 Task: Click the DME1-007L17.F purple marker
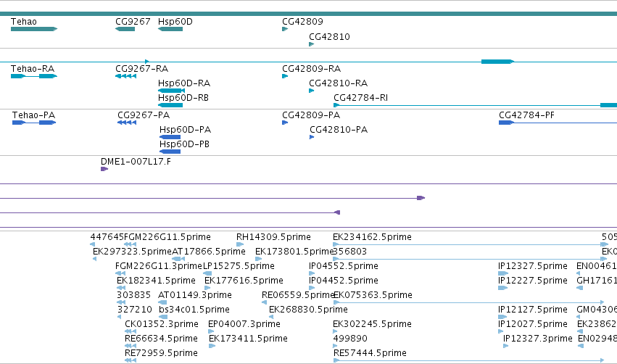click(104, 169)
